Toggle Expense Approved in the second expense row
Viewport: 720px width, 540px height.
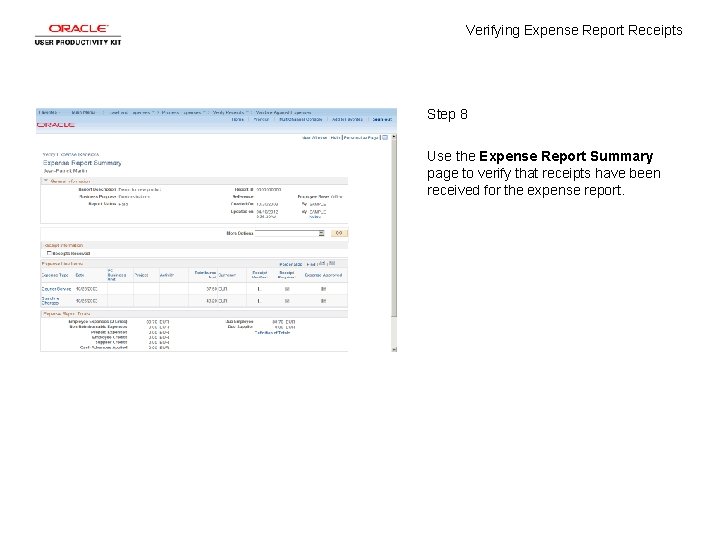(x=323, y=301)
